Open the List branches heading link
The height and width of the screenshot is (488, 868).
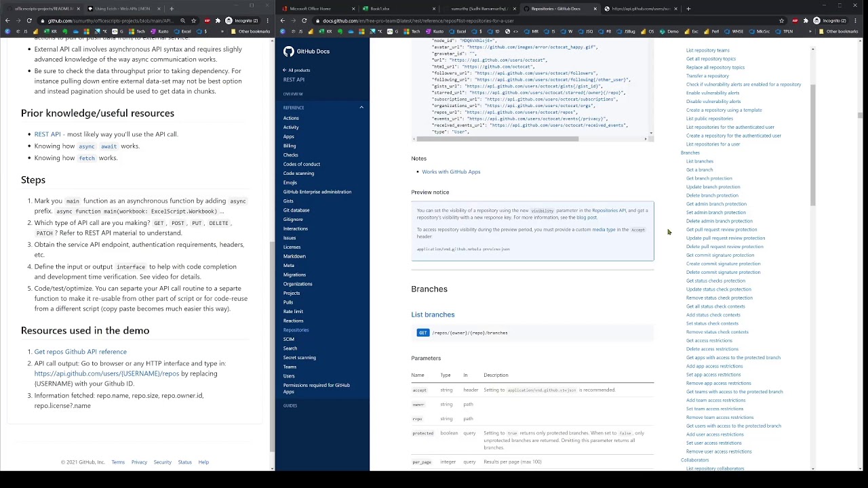tap(433, 314)
